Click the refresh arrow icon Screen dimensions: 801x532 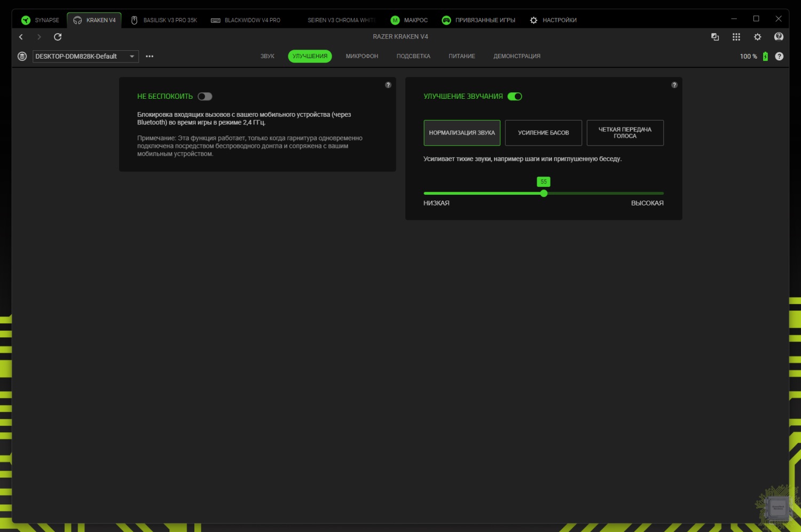point(58,37)
